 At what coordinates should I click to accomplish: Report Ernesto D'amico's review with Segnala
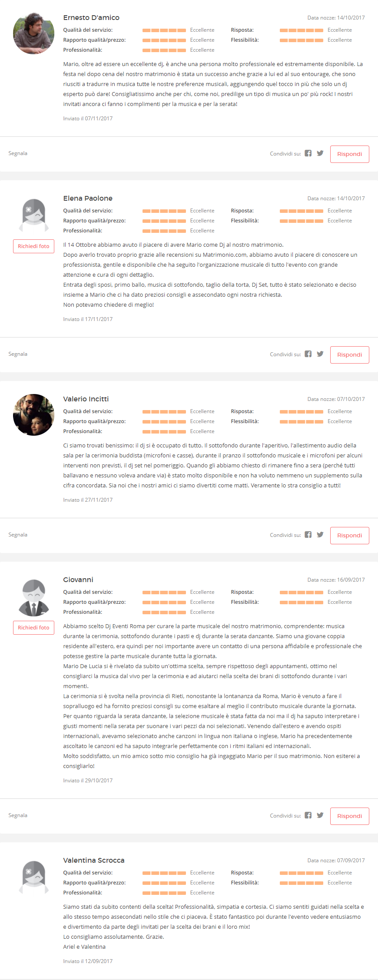pyautogui.click(x=18, y=153)
